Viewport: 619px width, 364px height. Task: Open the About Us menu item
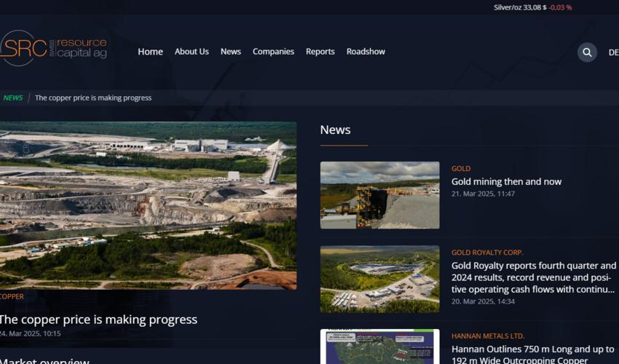click(x=192, y=52)
